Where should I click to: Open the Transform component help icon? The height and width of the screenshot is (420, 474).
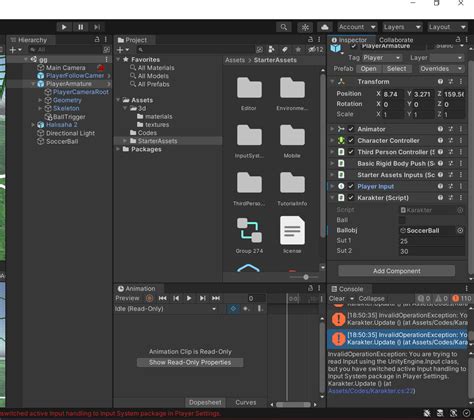[x=440, y=82]
